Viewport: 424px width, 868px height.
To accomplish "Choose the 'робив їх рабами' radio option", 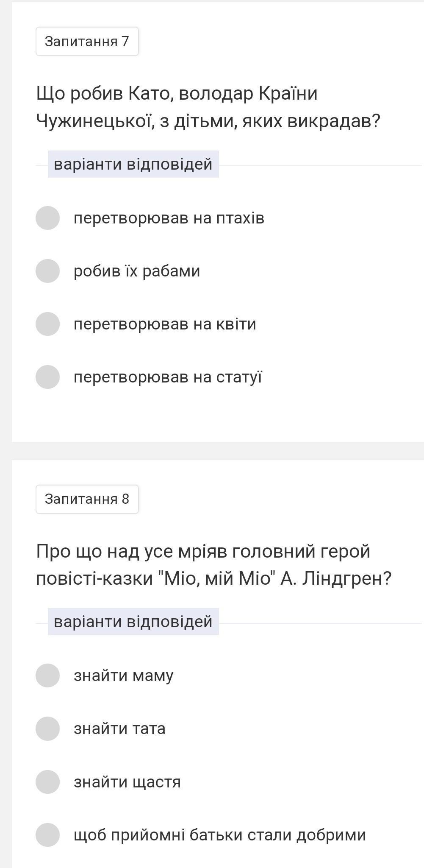I will 47,271.
